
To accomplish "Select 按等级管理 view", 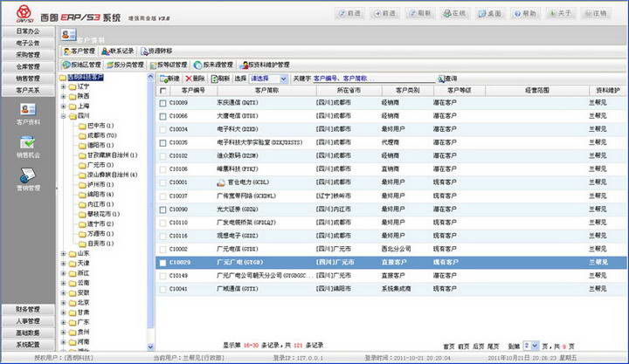I will pos(169,65).
